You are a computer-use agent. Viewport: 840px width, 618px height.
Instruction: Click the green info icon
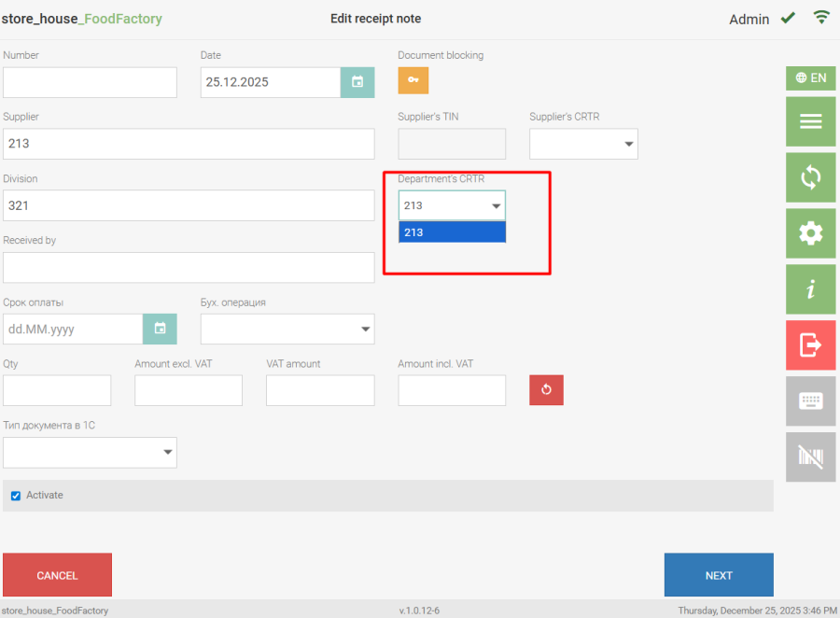point(810,289)
